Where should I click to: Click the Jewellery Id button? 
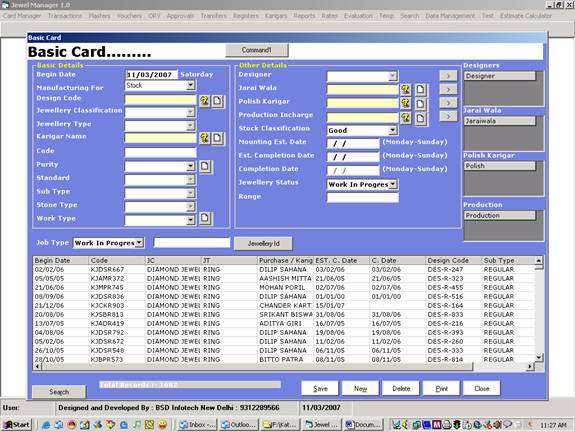263,244
